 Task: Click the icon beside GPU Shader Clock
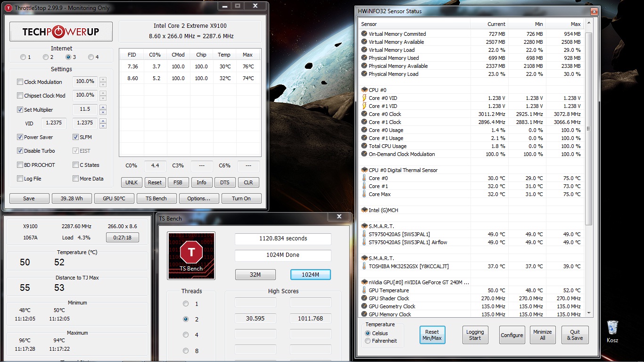[364, 298]
